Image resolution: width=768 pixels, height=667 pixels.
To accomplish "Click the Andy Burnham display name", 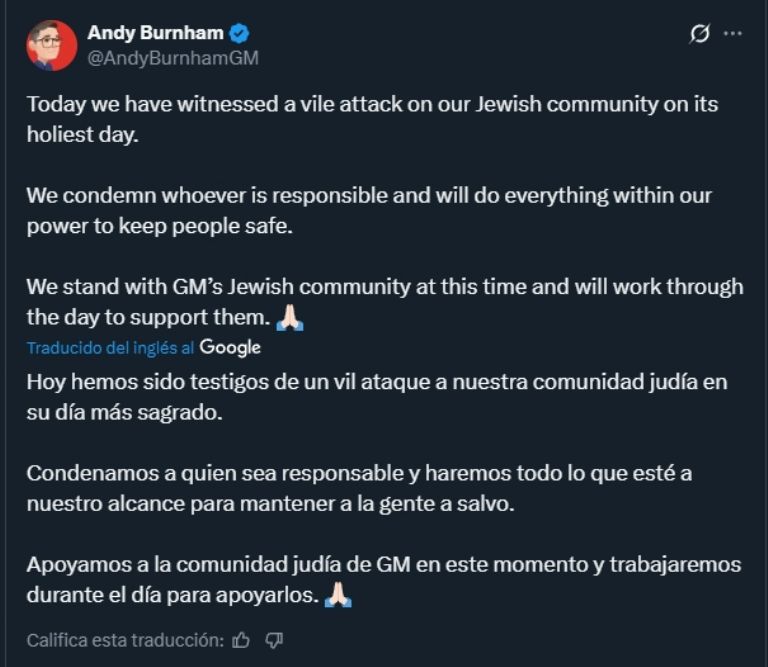I will tap(155, 33).
